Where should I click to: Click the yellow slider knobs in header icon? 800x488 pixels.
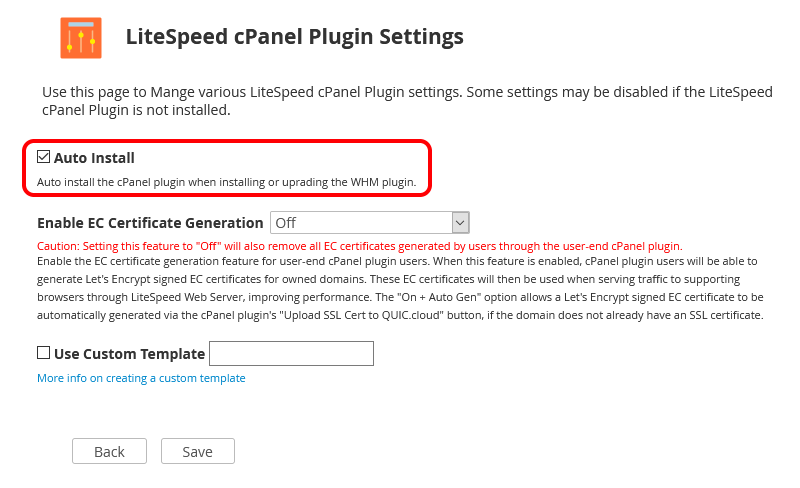(81, 41)
